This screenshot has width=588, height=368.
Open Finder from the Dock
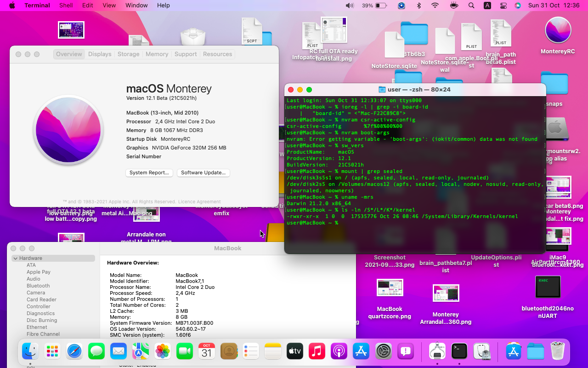point(30,351)
